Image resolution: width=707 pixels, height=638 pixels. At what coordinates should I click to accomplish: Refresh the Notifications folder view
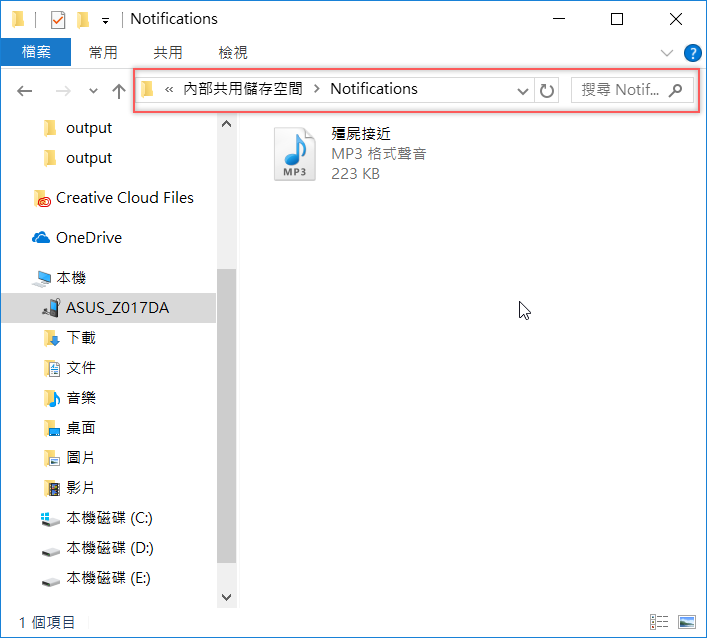[x=546, y=91]
